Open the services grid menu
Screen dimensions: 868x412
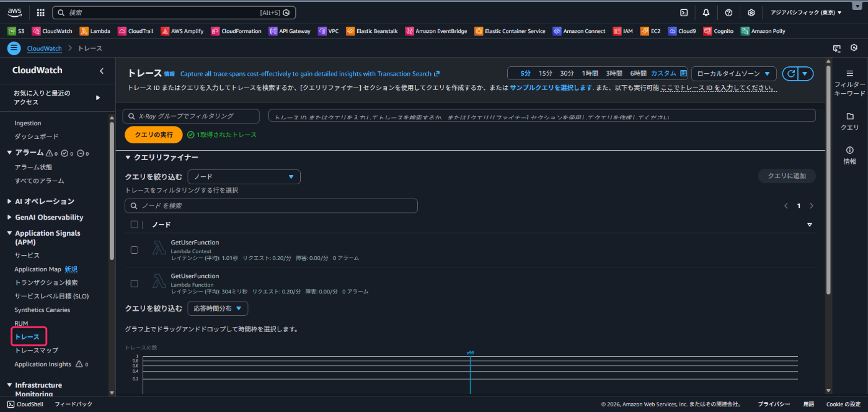(41, 12)
